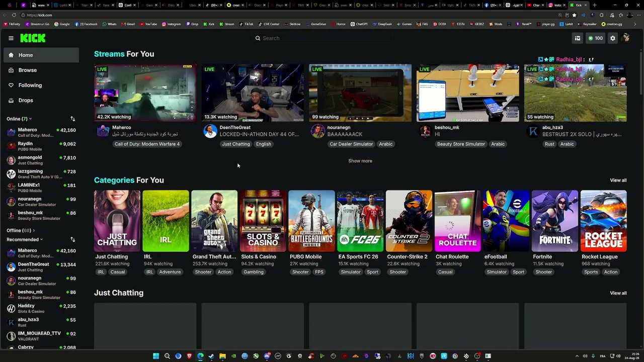Click the green KICK logo
644x362 pixels.
[33, 38]
